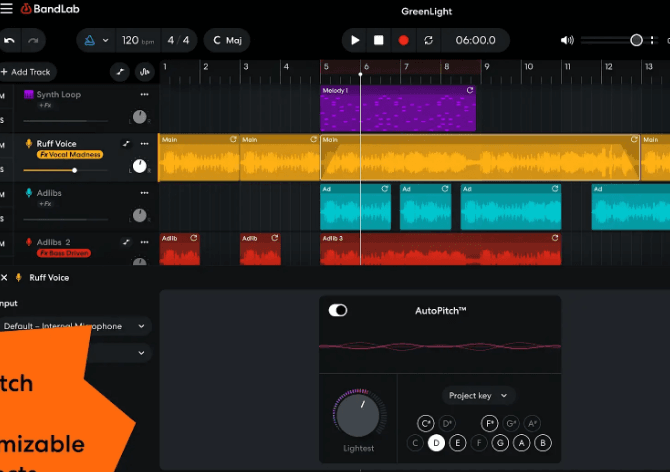Screen dimensions: 670x472
Task: Open the C Maj key selector
Action: click(x=227, y=41)
